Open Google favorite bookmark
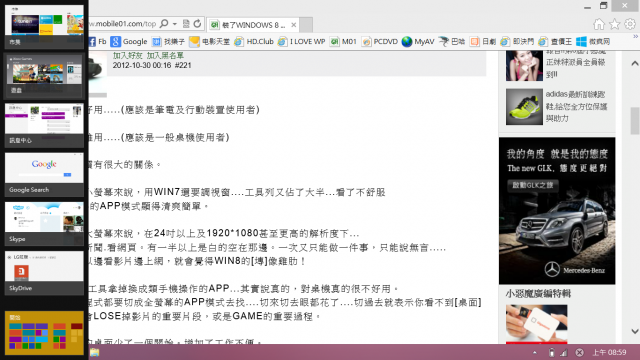 pos(129,41)
